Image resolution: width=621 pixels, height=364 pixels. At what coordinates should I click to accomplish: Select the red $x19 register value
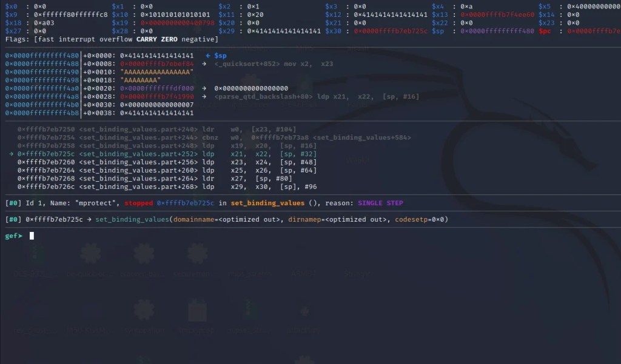pyautogui.click(x=177, y=23)
